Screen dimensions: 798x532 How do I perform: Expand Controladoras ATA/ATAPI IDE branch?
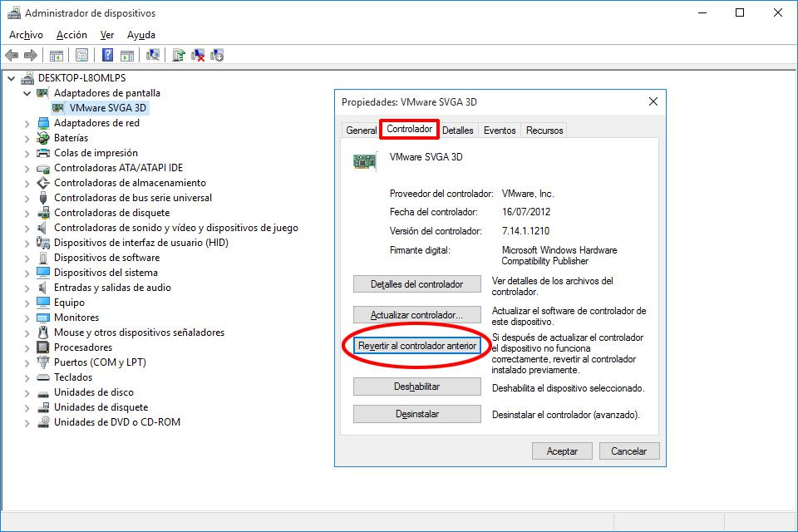coord(27,168)
